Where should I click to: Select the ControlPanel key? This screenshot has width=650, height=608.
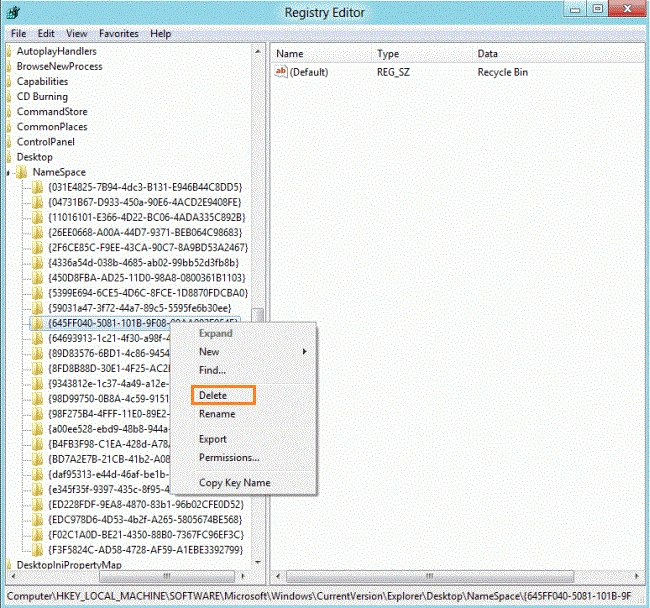pyautogui.click(x=46, y=142)
